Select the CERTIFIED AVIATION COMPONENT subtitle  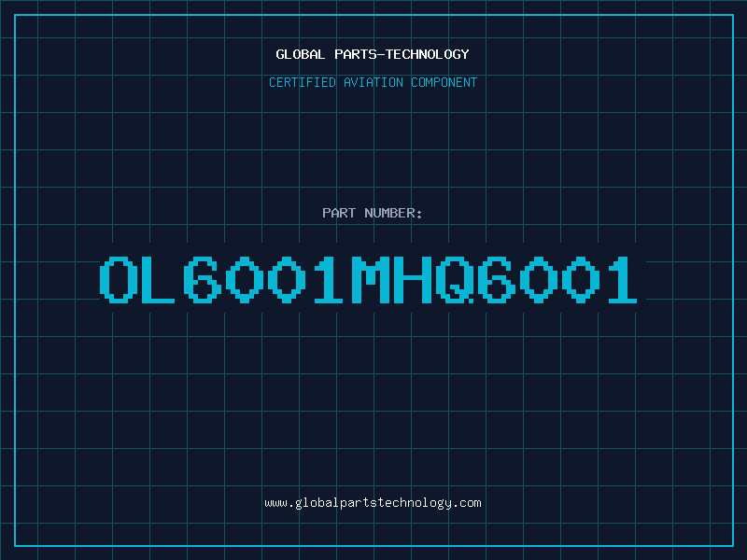(x=373, y=82)
